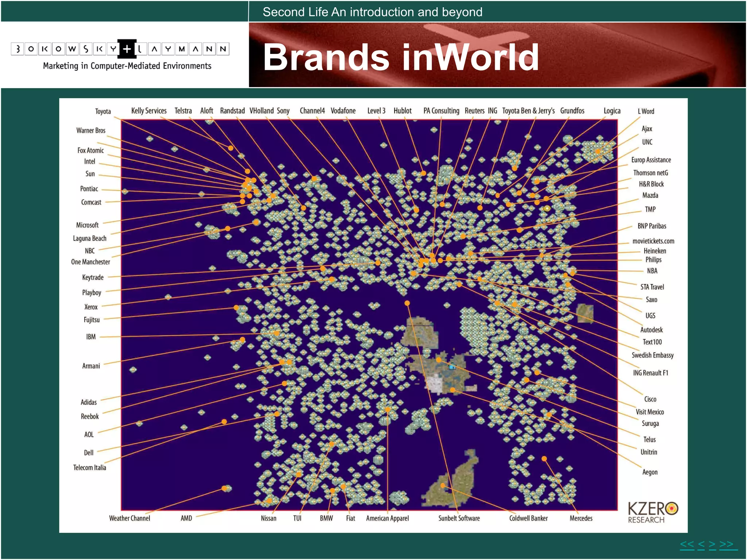Click the 'BMW' label
The width and height of the screenshot is (747, 560).
[x=326, y=518]
